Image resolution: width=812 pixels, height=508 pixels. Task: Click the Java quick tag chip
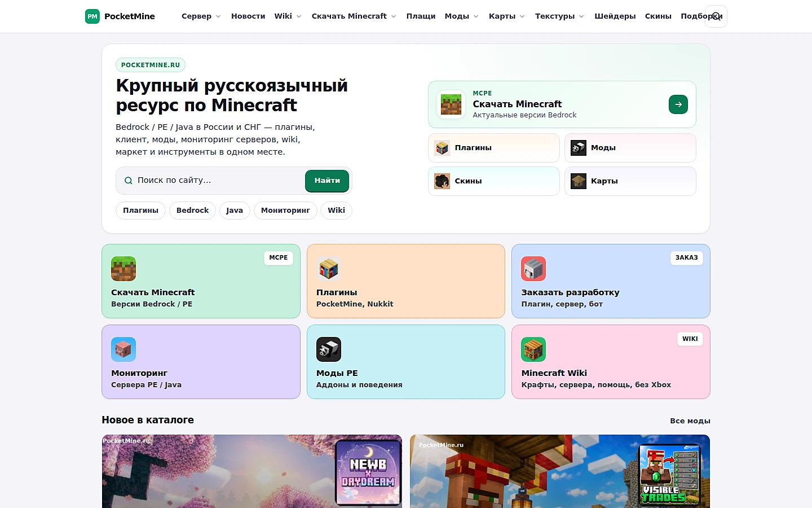tap(235, 211)
